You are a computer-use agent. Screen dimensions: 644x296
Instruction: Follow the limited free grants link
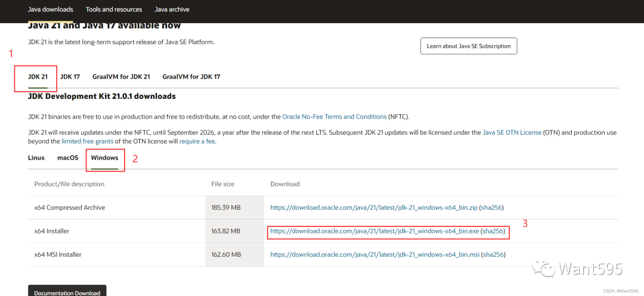point(86,141)
